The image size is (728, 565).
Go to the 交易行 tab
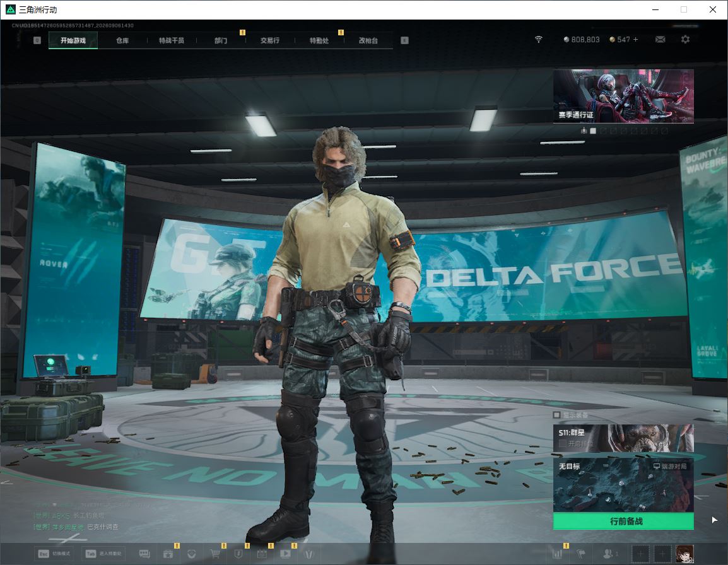click(x=270, y=40)
